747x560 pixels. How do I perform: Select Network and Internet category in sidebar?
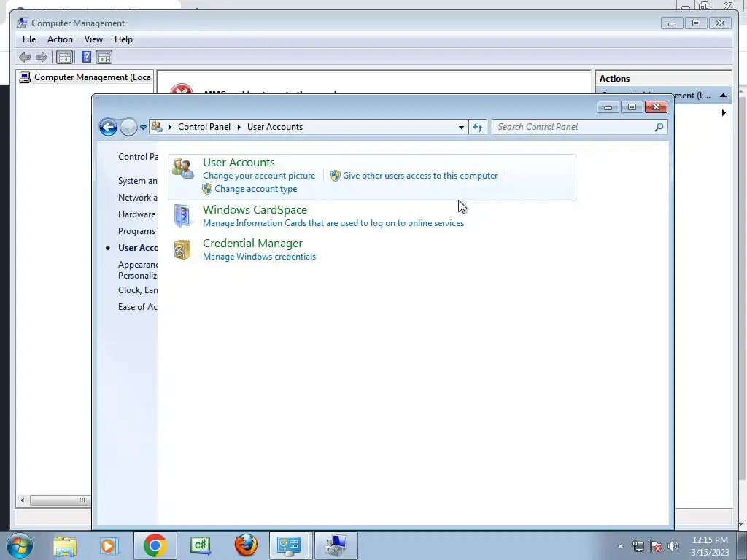(x=138, y=198)
